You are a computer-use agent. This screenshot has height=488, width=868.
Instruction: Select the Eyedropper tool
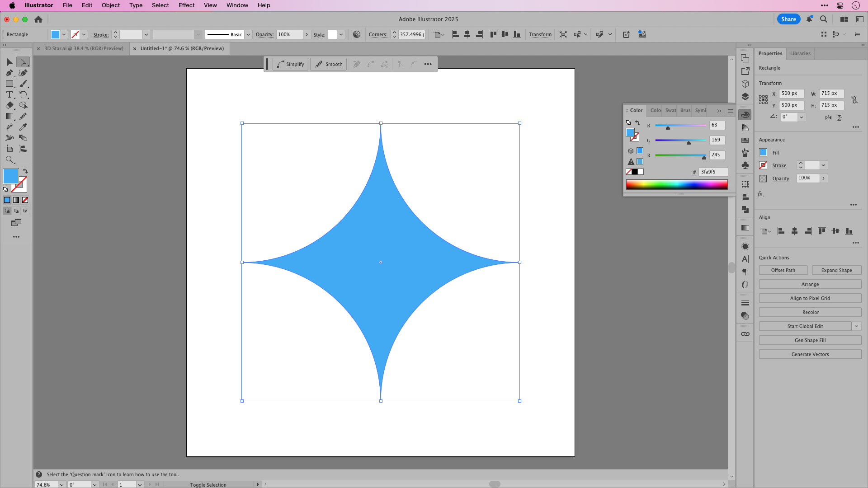(x=23, y=127)
